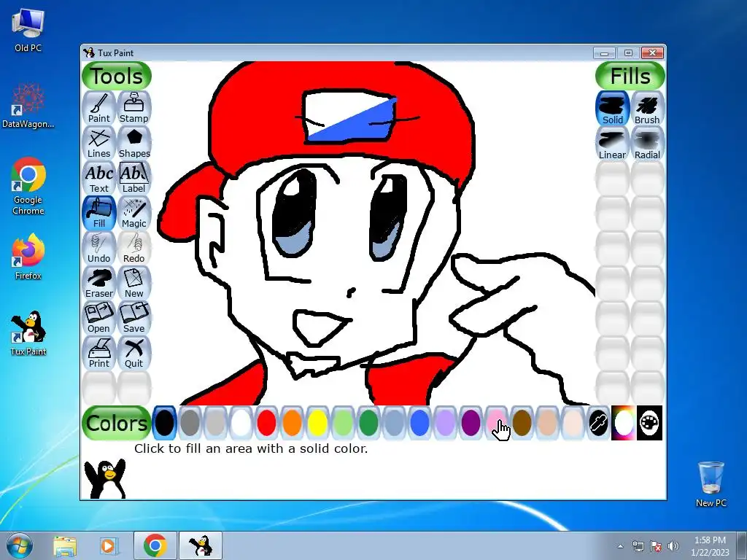Screen dimensions: 747x560
Task: Pick the bright blue color swatch
Action: [419, 423]
